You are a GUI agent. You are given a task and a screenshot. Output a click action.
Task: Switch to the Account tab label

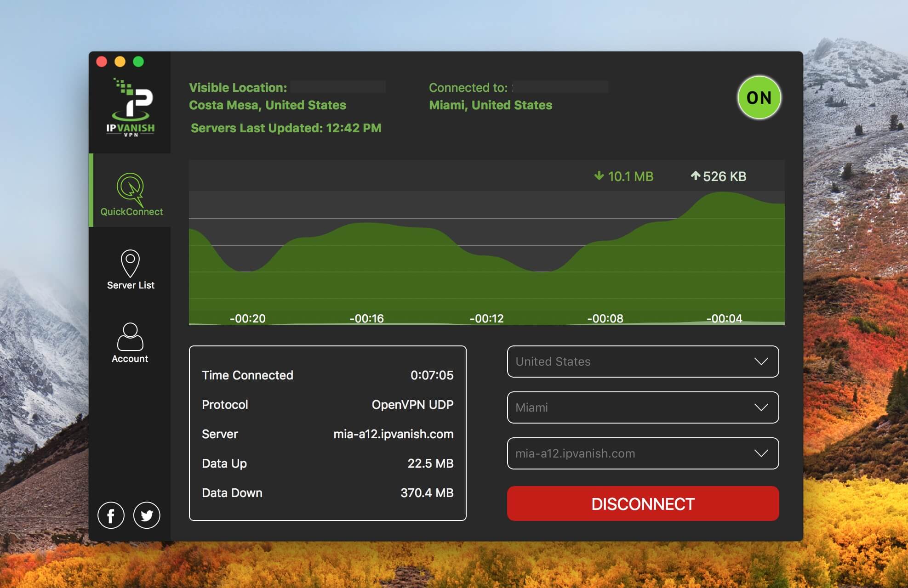130,359
